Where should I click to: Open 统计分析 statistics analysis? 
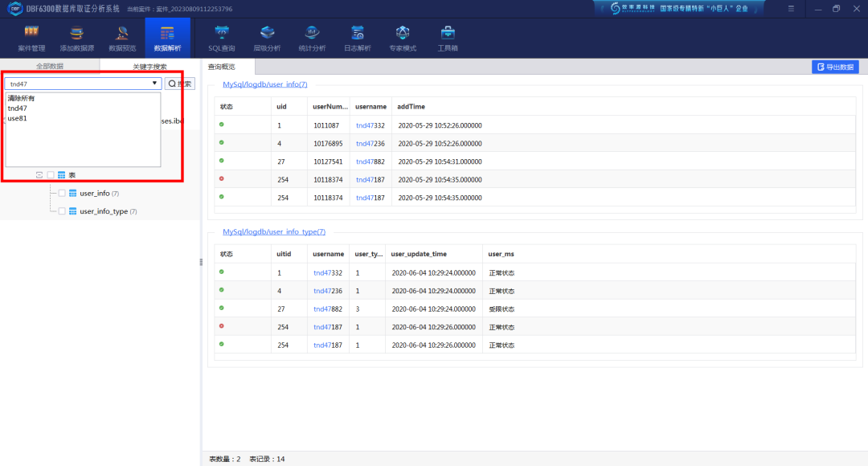(312, 39)
